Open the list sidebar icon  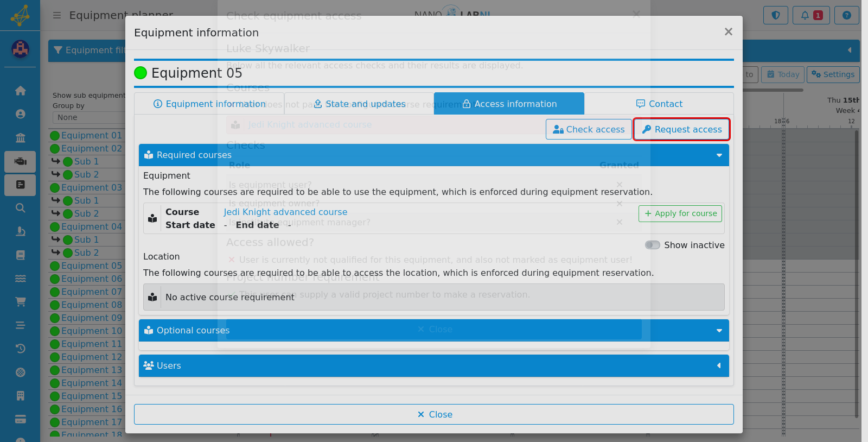(20, 325)
